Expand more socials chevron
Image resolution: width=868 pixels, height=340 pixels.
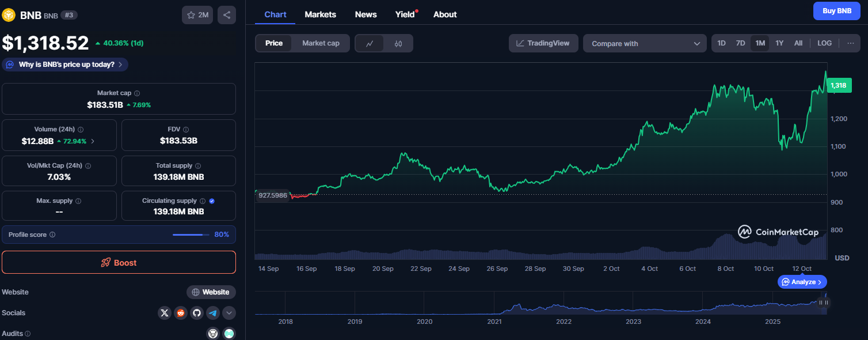tap(229, 313)
